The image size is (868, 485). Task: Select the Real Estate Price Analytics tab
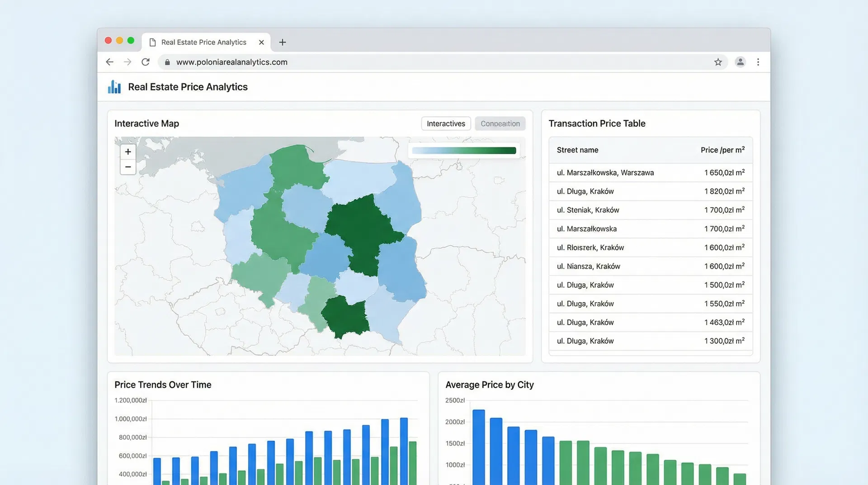tap(203, 42)
